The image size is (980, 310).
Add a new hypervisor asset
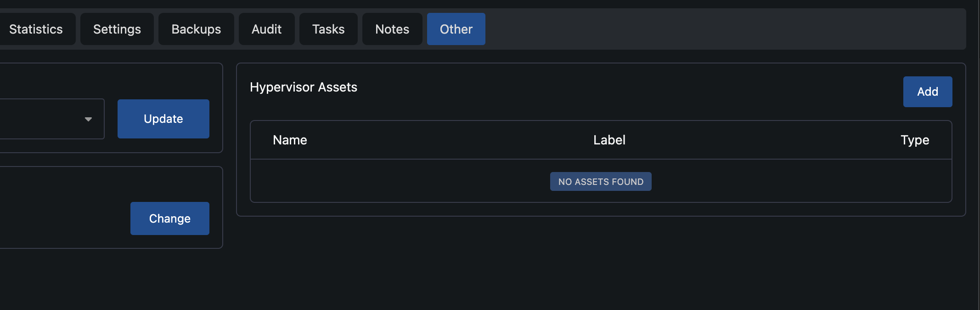(928, 92)
